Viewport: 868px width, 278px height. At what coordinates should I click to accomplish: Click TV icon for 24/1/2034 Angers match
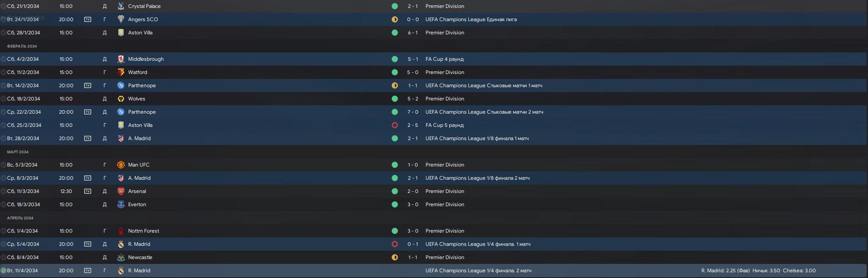coord(88,19)
